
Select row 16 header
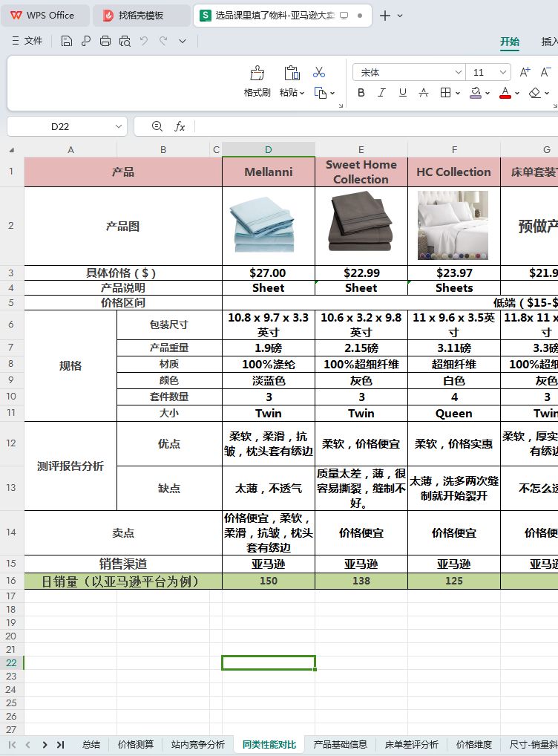coord(12,581)
